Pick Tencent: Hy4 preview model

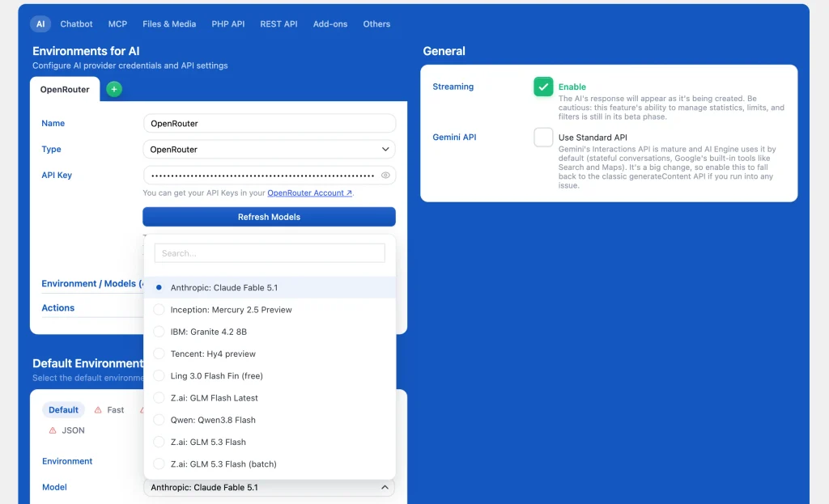click(270, 354)
